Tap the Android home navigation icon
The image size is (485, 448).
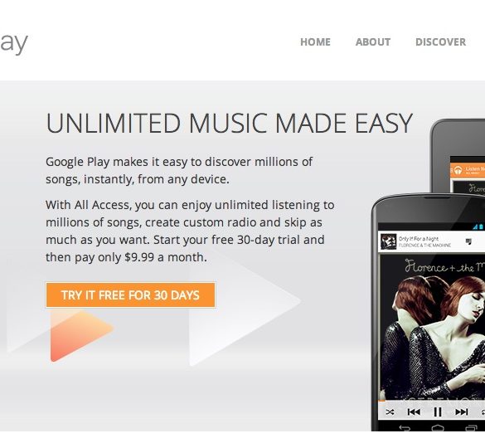click(438, 428)
